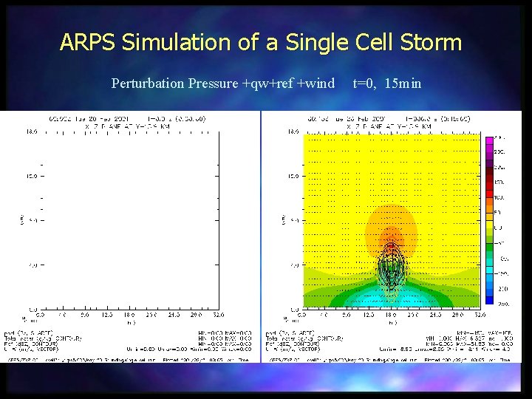Click the "18.0" y-axis top label of the right plot
The image size is (532, 399).
click(x=293, y=132)
